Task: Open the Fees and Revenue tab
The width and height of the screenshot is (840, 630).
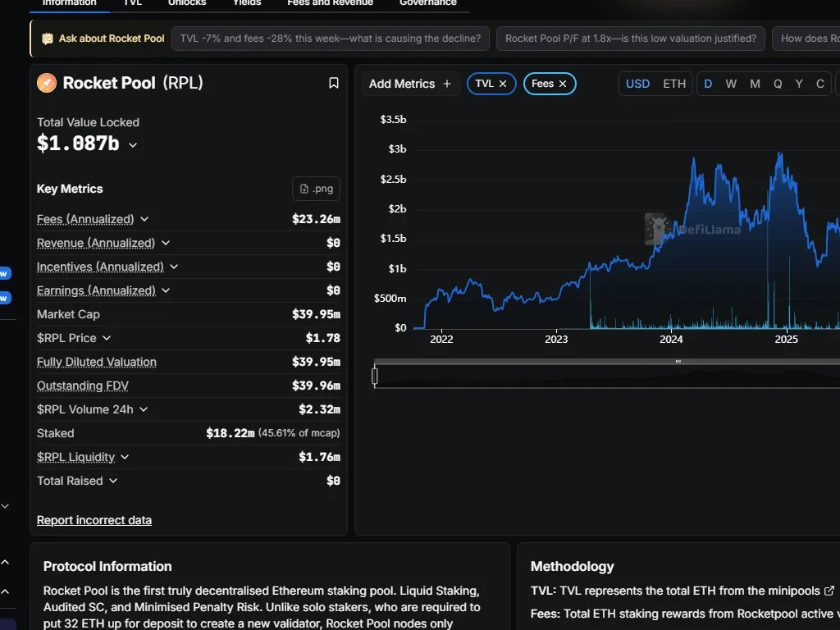Action: 330,3
